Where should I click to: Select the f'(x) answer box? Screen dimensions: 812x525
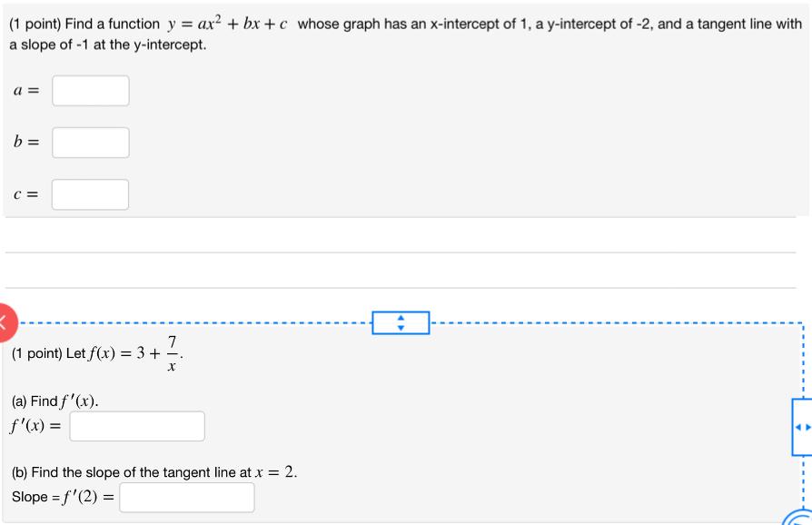click(x=136, y=425)
